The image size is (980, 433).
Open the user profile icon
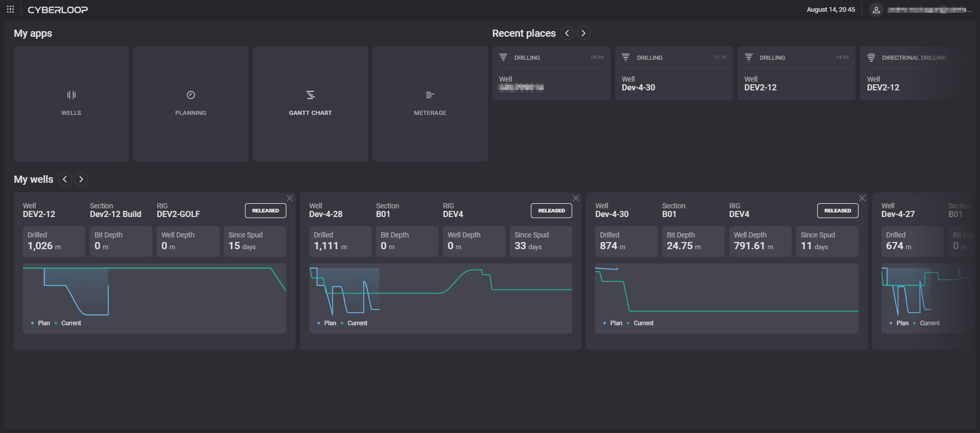pos(876,10)
